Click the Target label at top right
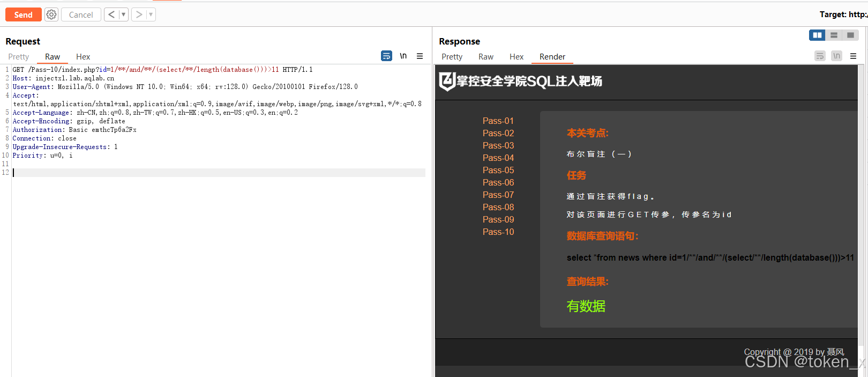868x377 pixels. tap(843, 14)
